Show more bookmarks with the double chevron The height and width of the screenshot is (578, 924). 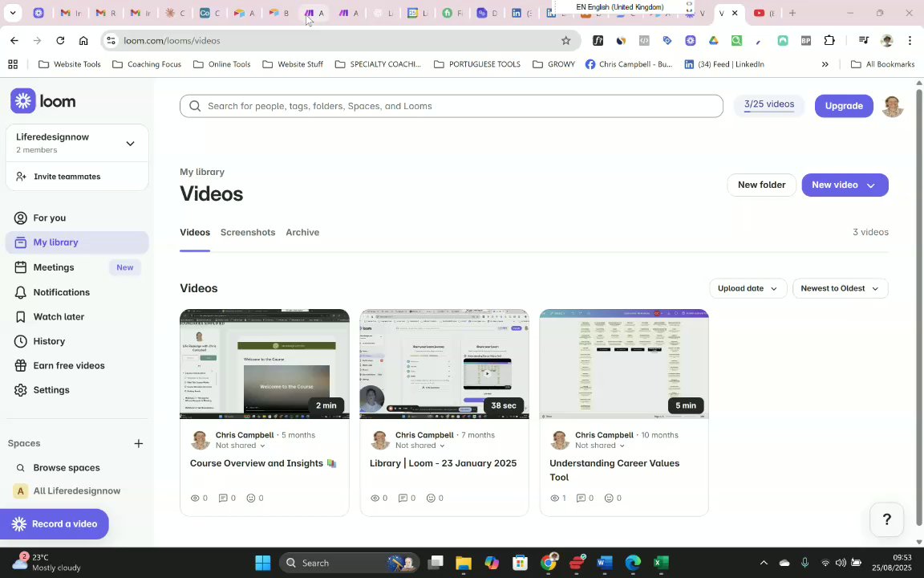825,64
